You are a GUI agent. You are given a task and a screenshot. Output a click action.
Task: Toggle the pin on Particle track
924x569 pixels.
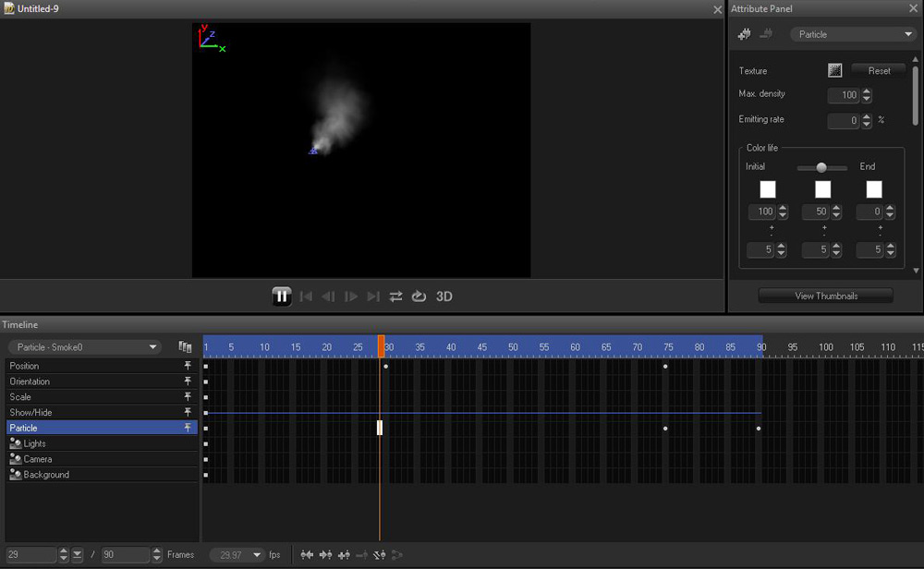(188, 428)
